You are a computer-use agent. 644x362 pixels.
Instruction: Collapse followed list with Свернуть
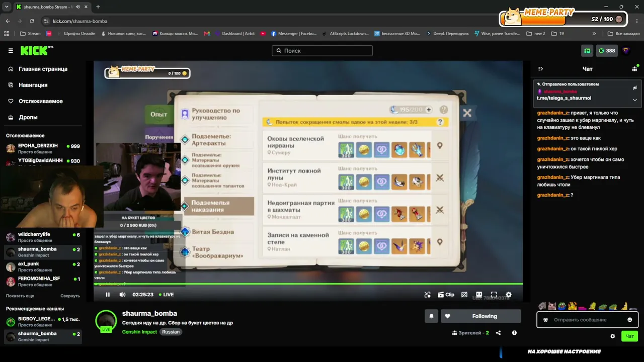70,296
